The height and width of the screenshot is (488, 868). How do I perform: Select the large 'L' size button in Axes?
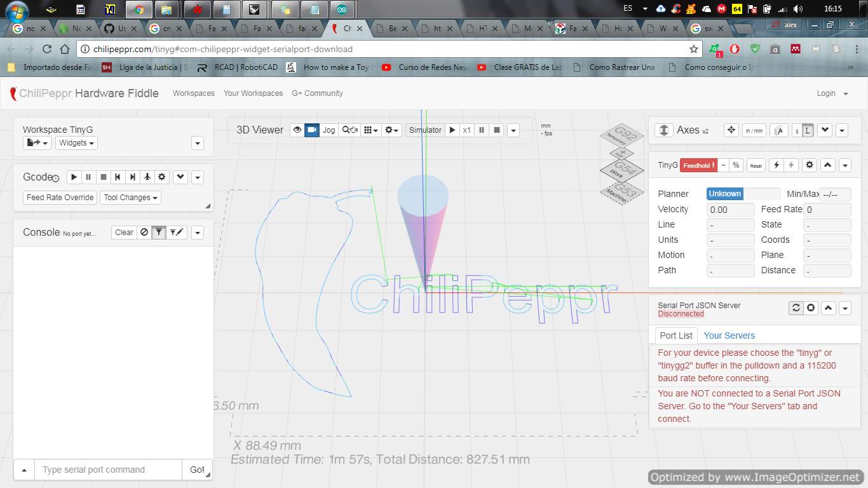(808, 130)
